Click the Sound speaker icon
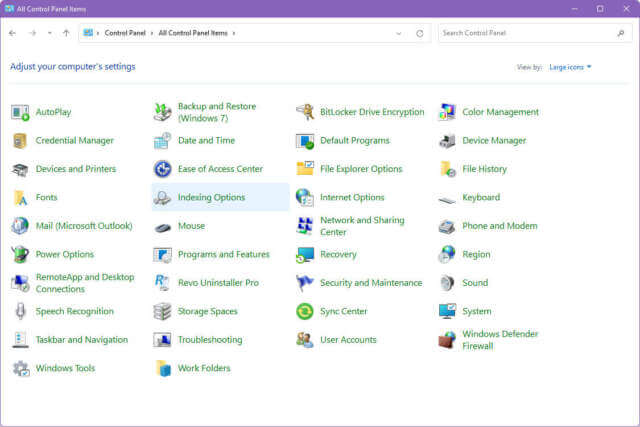Viewport: 640px width, 427px height. (x=447, y=283)
